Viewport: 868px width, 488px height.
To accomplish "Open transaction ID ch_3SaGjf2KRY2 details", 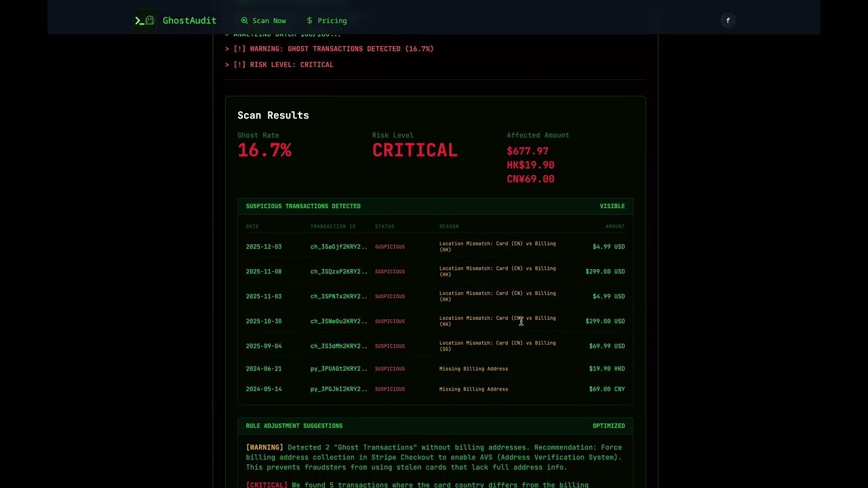I will click(338, 247).
